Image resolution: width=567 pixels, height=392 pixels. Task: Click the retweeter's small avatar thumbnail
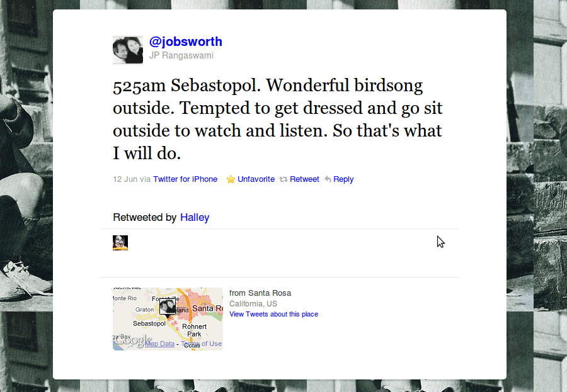120,243
